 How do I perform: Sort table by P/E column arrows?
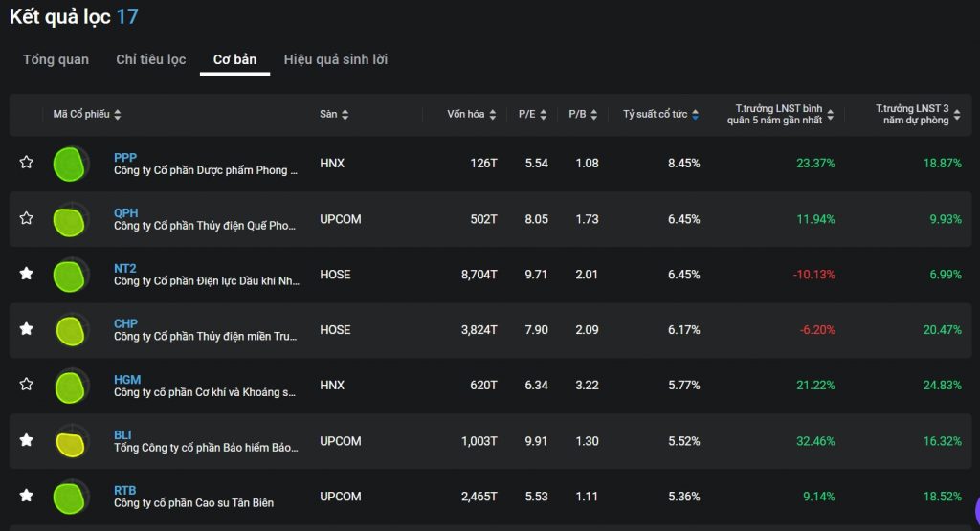pos(543,115)
